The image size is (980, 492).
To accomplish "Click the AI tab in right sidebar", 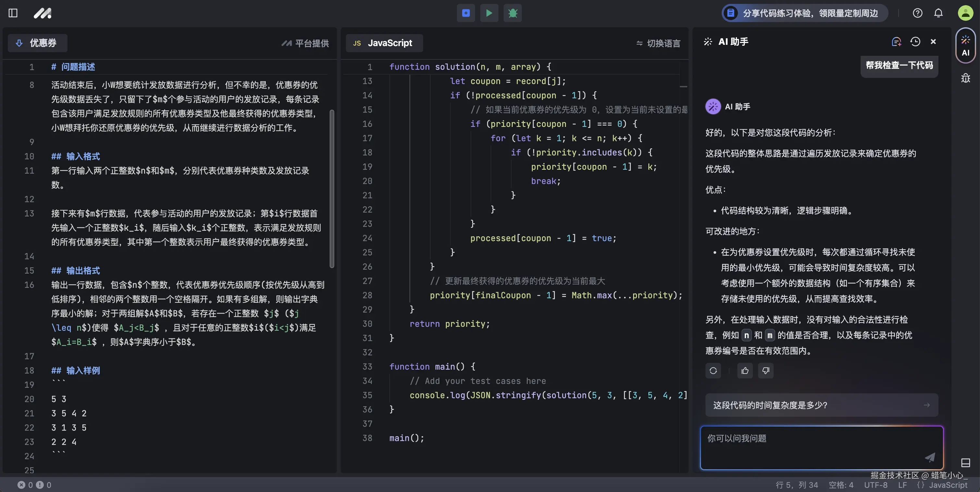I will click(x=965, y=46).
